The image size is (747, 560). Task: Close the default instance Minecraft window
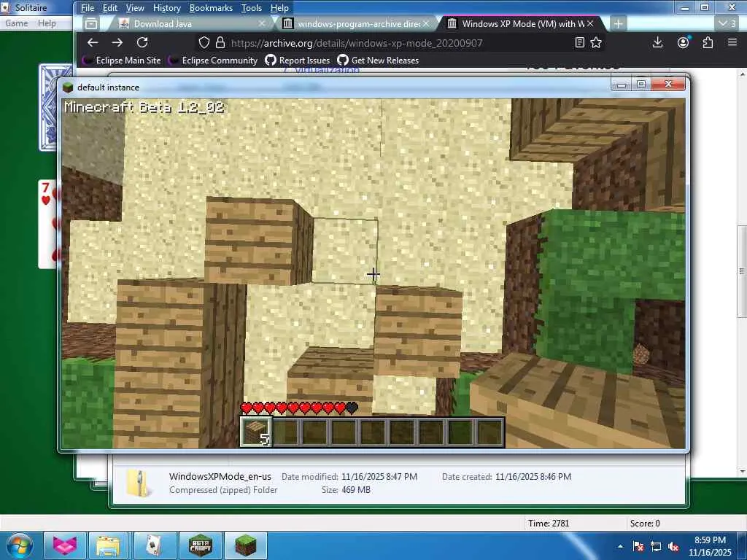[x=668, y=85]
